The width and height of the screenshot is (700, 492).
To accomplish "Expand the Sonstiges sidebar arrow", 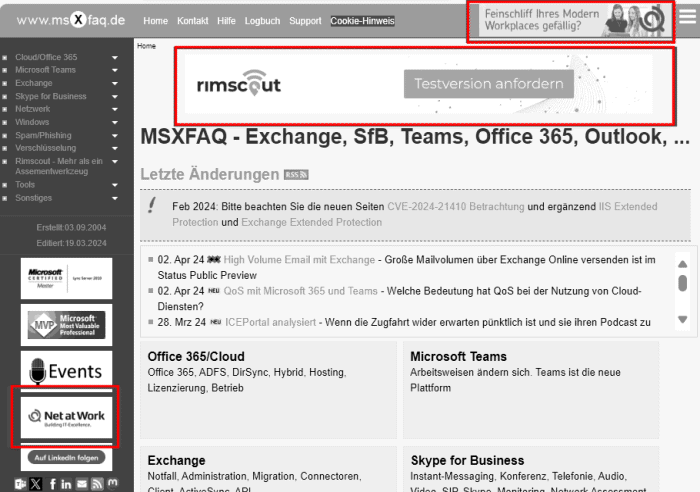I will coord(115,198).
